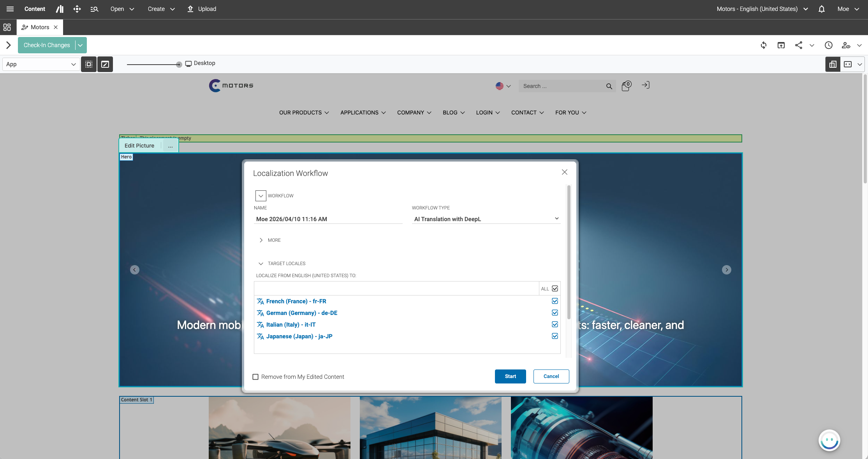This screenshot has height=459, width=868.
Task: Open the search content icon in top bar
Action: pos(94,9)
